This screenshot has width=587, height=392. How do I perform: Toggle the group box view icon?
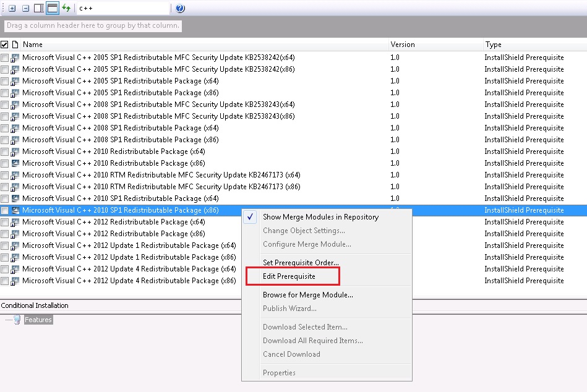coord(53,9)
